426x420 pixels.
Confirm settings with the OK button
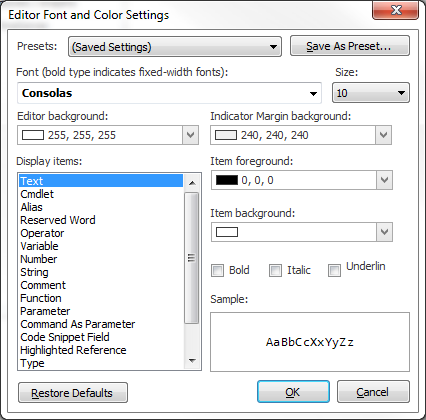(x=293, y=392)
